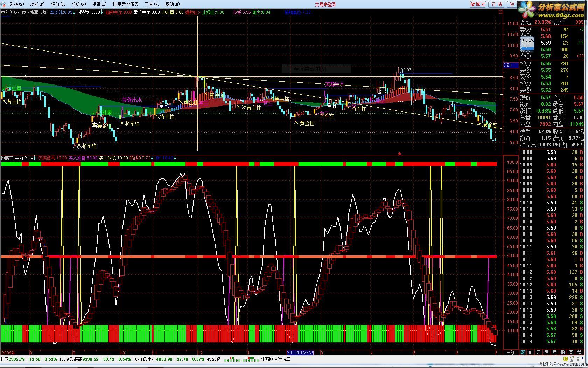Open the 帮助(H) menu
This screenshot has width=588, height=368.
(172, 4)
